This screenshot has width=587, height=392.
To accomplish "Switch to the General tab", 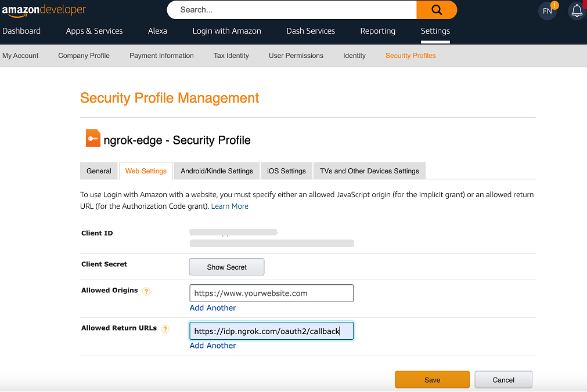I will [99, 171].
